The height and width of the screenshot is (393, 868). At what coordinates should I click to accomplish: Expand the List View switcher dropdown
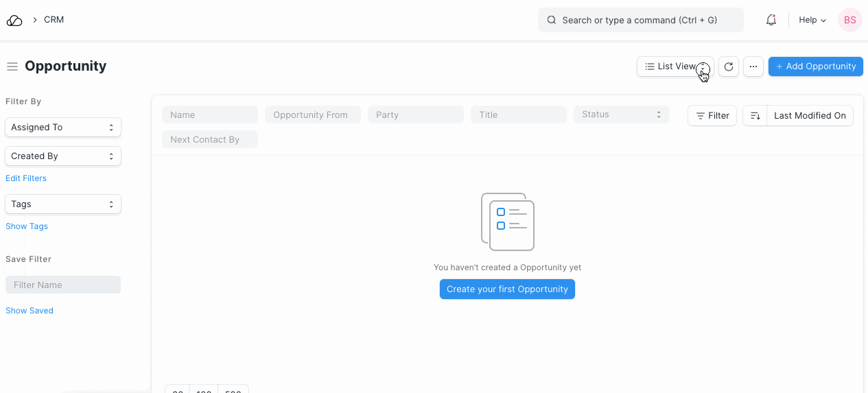675,67
